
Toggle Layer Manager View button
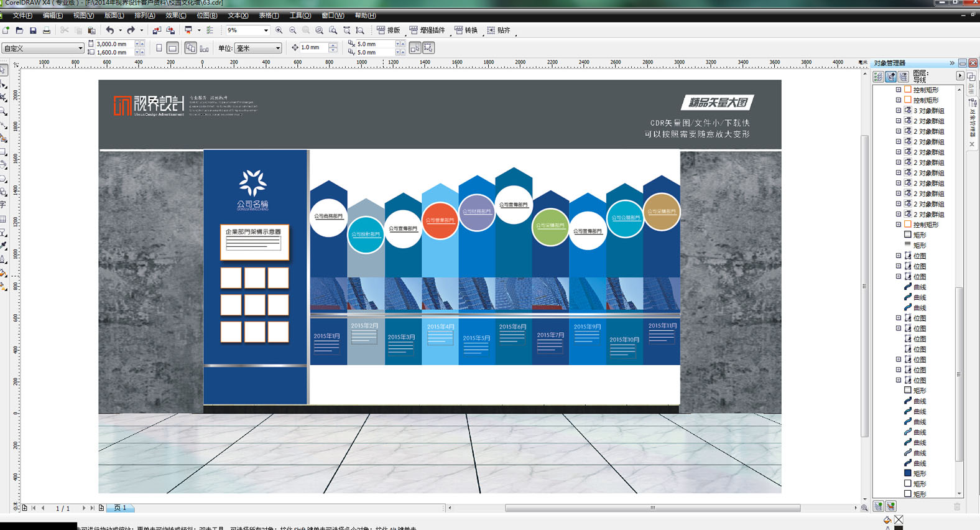pos(903,77)
